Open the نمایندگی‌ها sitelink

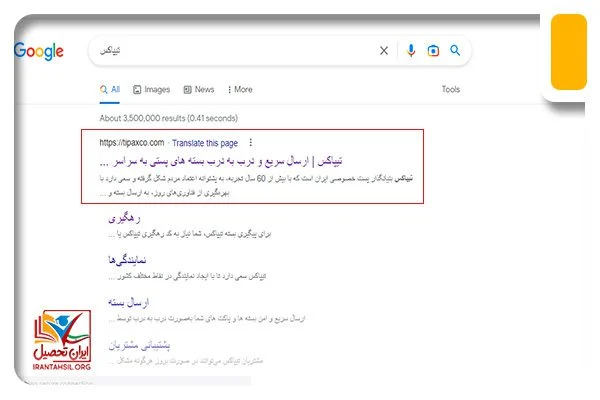coord(127,260)
